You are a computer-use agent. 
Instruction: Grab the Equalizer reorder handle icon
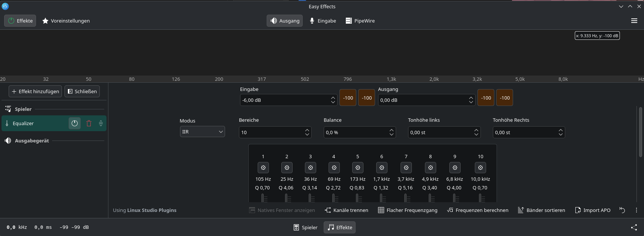(x=101, y=123)
